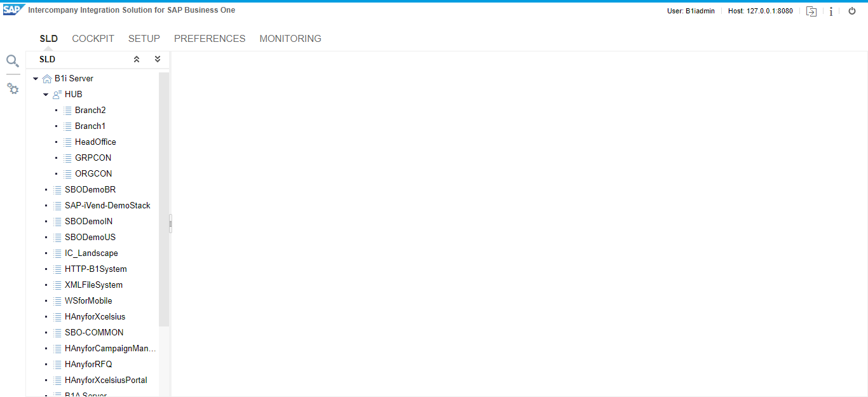Open the COCKPIT tab

click(93, 39)
